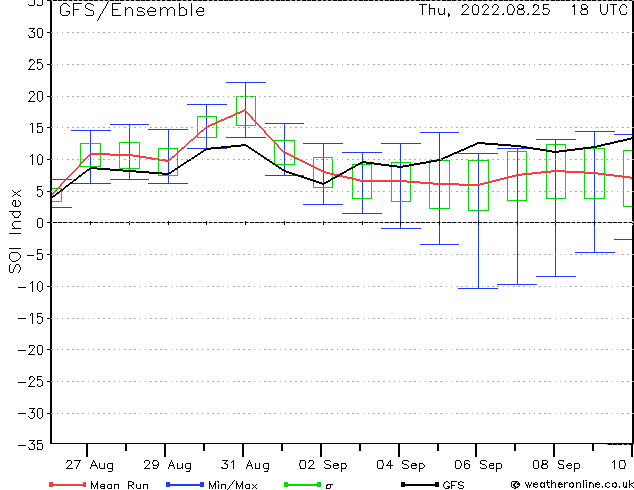Select the y-axis label 25
634x490 pixels.
pyautogui.click(x=36, y=64)
